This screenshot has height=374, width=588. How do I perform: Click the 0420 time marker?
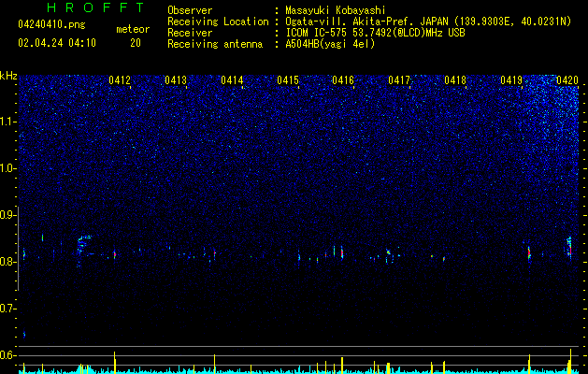(x=567, y=80)
